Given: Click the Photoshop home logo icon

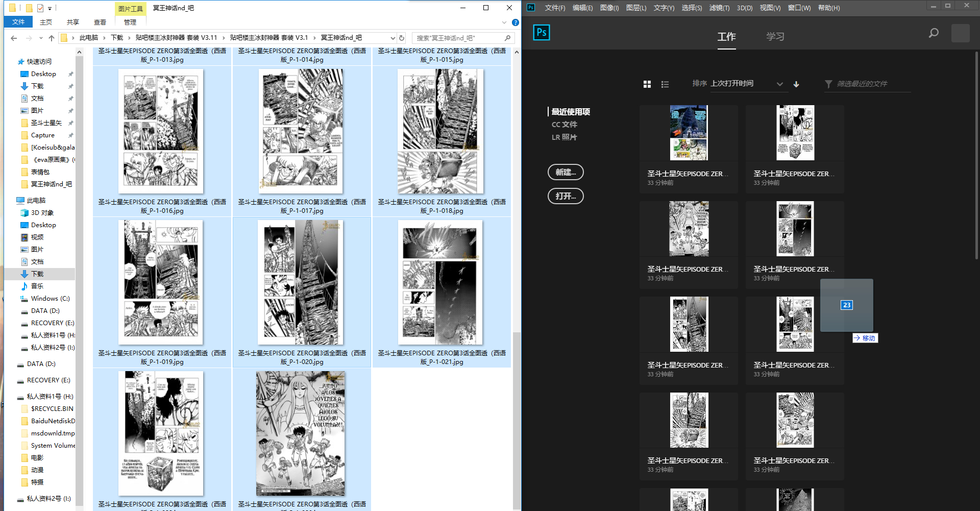Looking at the screenshot, I should click(x=542, y=33).
